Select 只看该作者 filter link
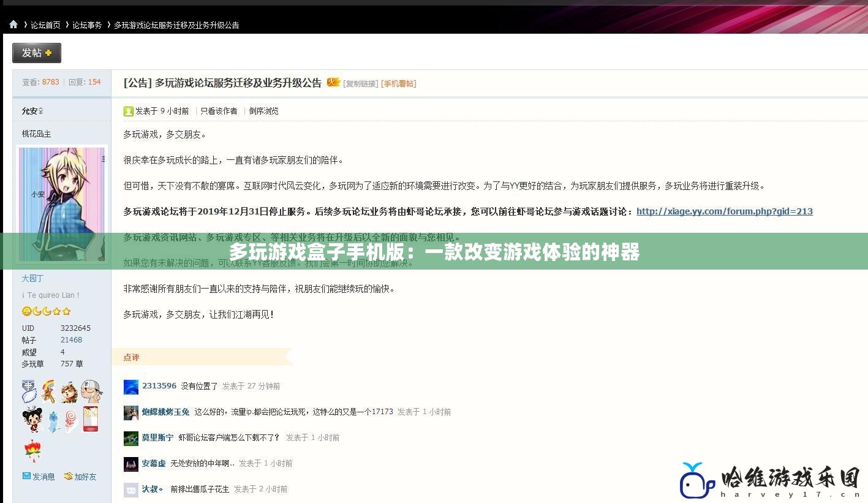Image resolution: width=868 pixels, height=503 pixels. point(219,111)
